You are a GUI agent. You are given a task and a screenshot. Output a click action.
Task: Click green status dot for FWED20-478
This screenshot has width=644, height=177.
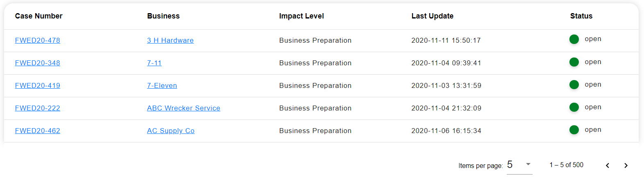[x=574, y=39]
